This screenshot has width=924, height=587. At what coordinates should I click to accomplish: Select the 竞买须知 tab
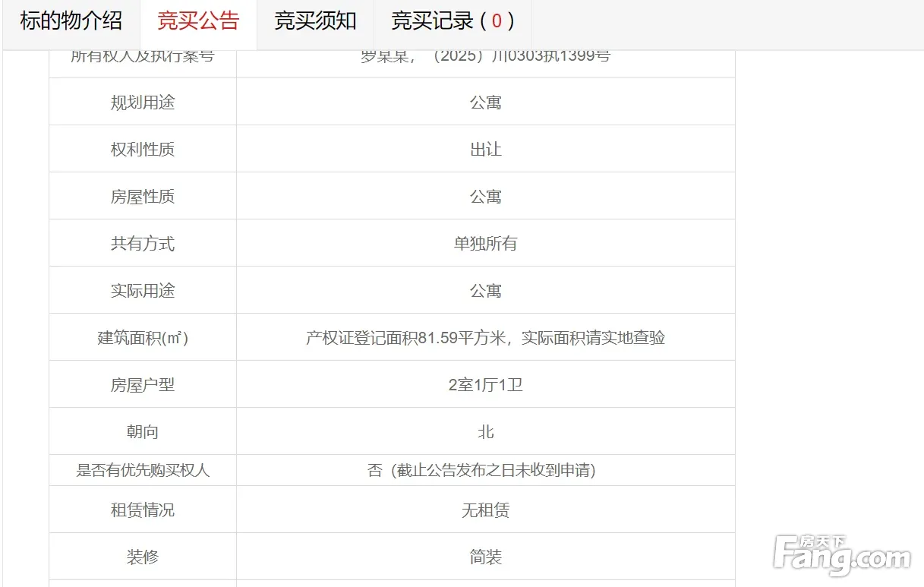[315, 21]
